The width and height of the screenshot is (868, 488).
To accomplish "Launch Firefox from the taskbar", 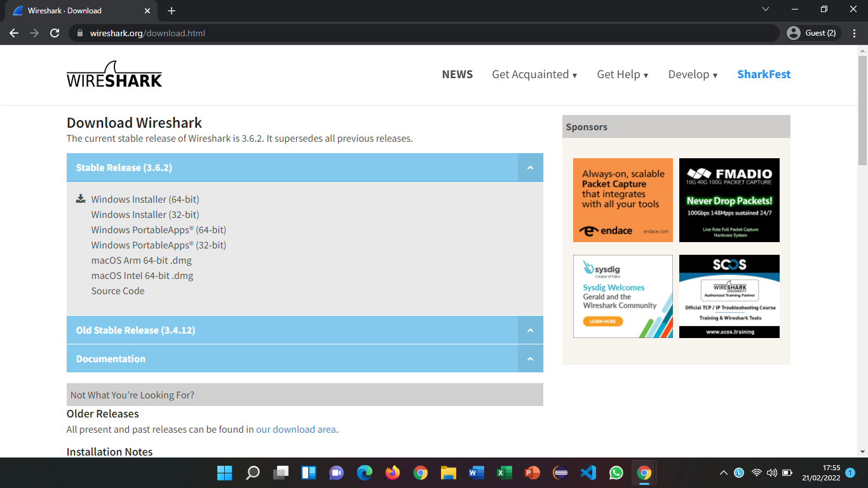I will coord(392,473).
